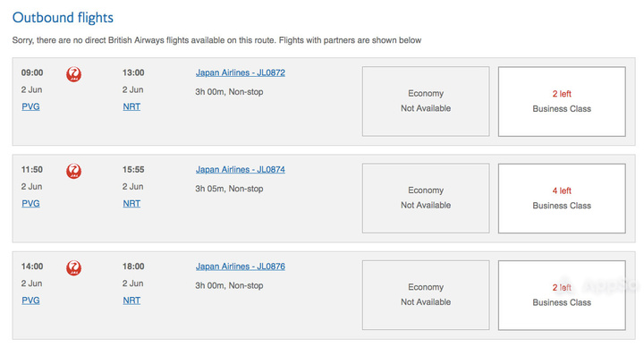Open the Japan Airlines - JL0874 flight details
This screenshot has height=347, width=644.
point(241,170)
